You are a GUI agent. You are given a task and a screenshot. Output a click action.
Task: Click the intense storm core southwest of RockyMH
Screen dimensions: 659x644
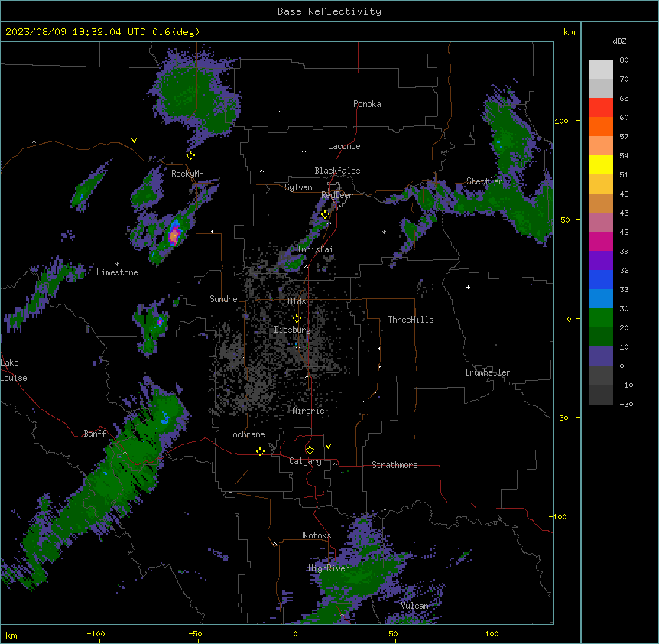pyautogui.click(x=174, y=235)
